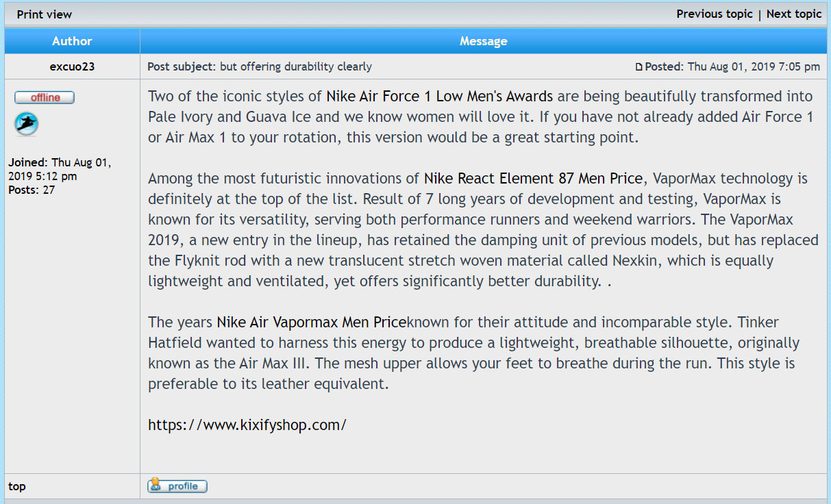The width and height of the screenshot is (831, 504).
Task: Click post subject 'but offering durability clearly'
Action: [295, 66]
